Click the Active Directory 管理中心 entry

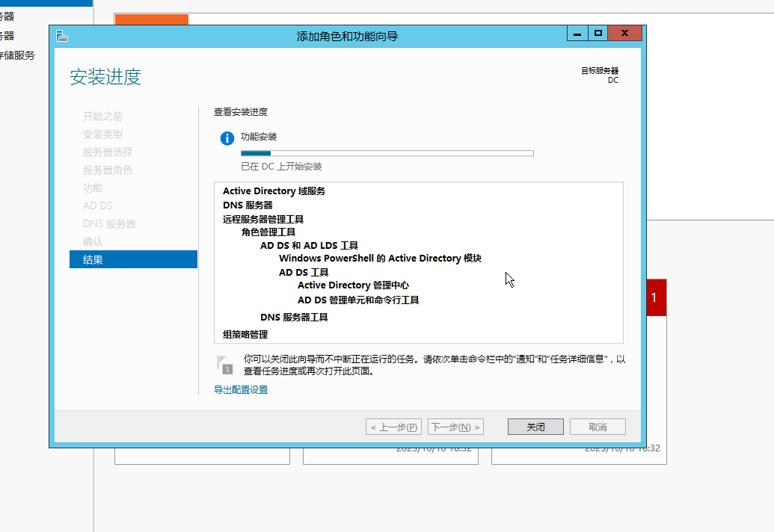pos(354,285)
